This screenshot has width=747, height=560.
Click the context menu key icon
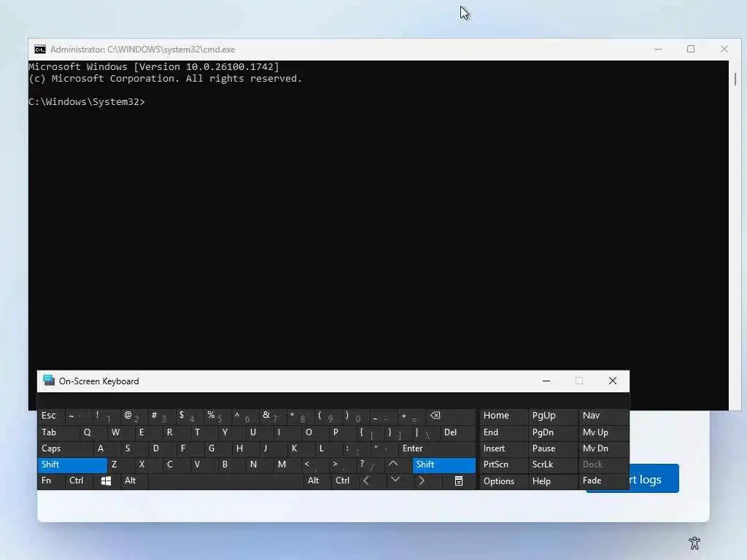point(459,481)
